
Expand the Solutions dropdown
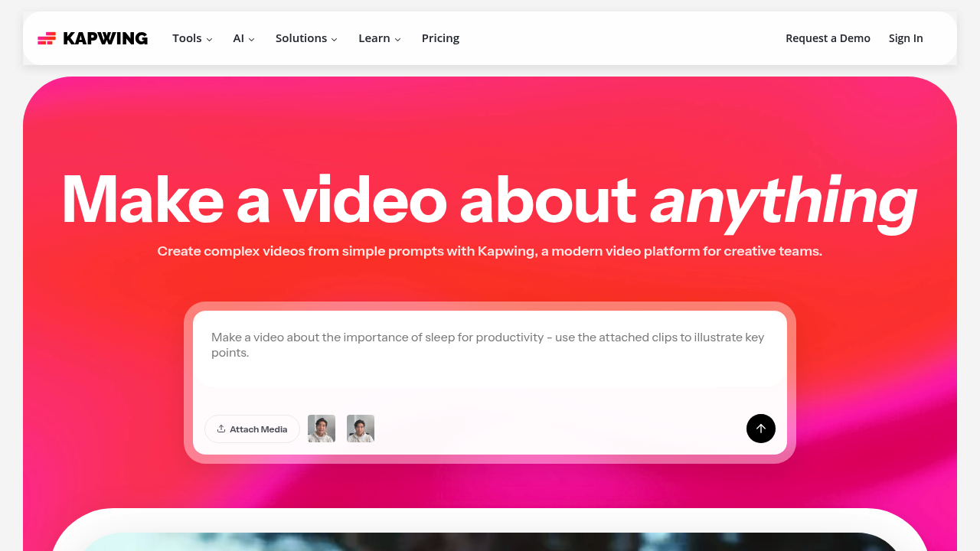coord(305,38)
